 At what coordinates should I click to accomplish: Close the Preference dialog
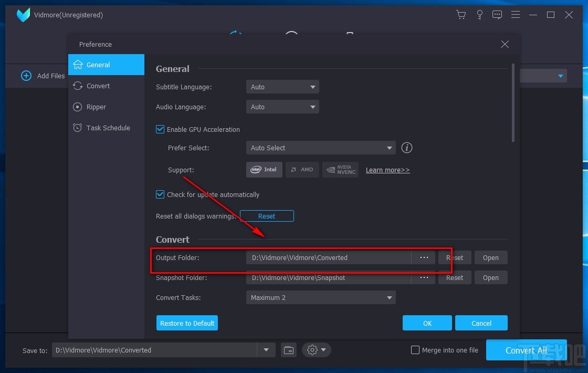click(x=505, y=44)
